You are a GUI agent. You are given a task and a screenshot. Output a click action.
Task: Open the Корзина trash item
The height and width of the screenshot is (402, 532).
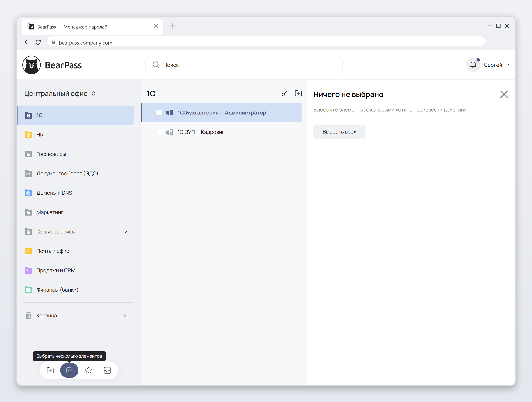coord(75,315)
